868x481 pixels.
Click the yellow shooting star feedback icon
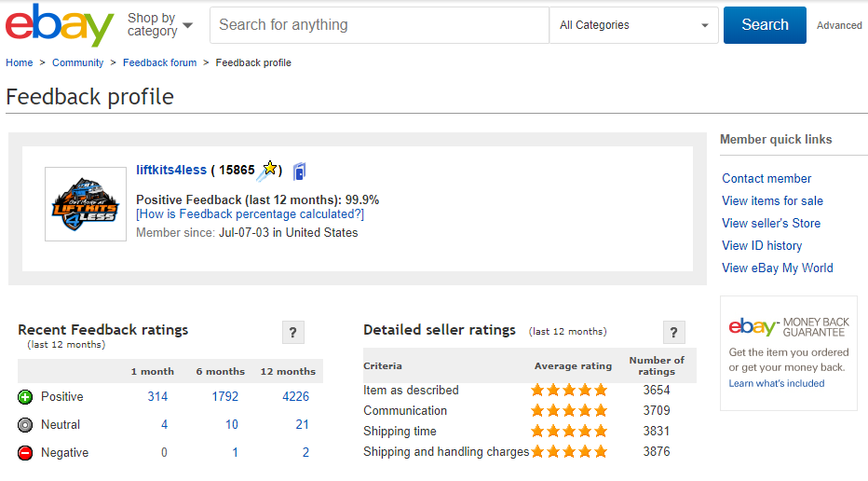(267, 171)
